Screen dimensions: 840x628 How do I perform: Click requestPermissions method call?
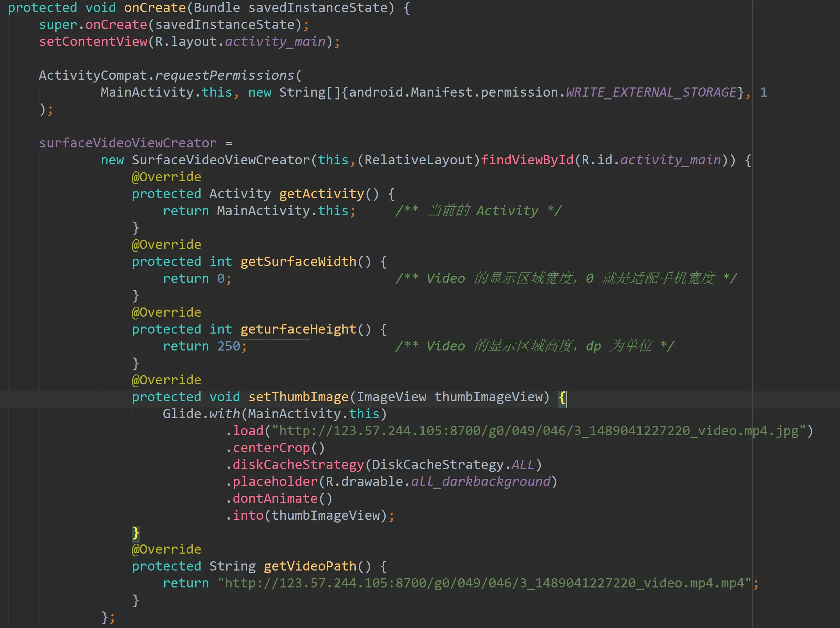(225, 75)
